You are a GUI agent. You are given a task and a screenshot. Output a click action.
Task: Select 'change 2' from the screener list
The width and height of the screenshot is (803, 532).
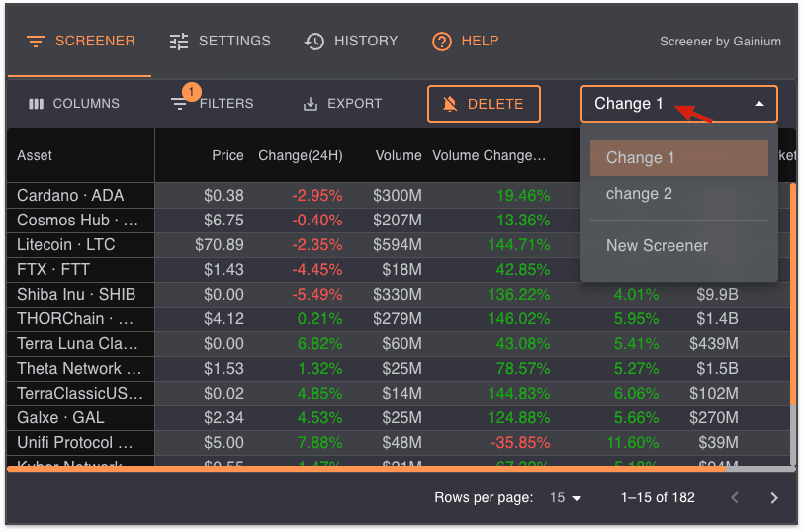tap(639, 194)
